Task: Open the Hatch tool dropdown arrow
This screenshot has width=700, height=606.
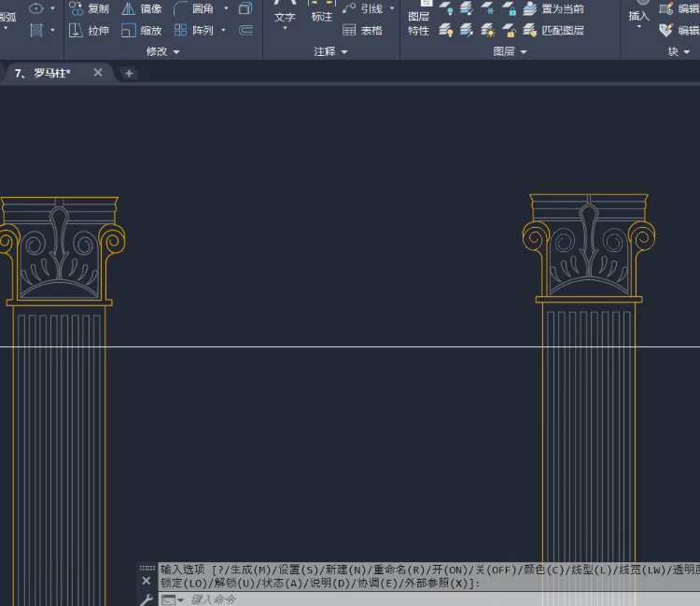Action: [52, 31]
